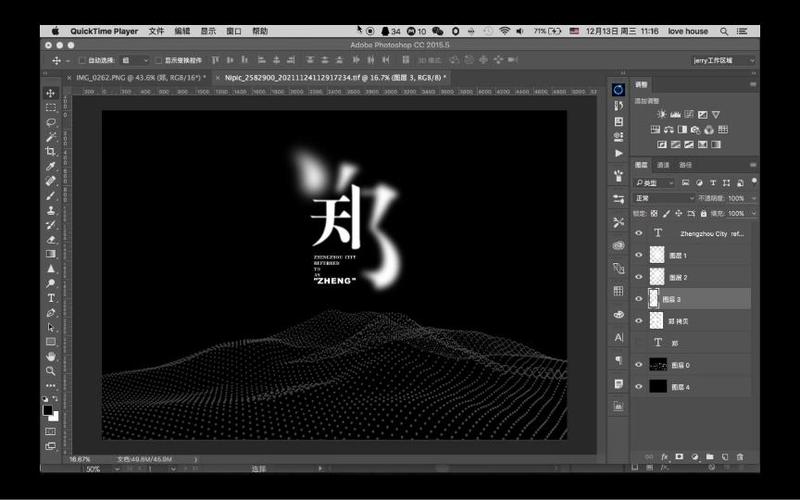Add a Brightness/Contrast adjustment
Image resolution: width=800 pixels, height=500 pixels.
coord(662,115)
